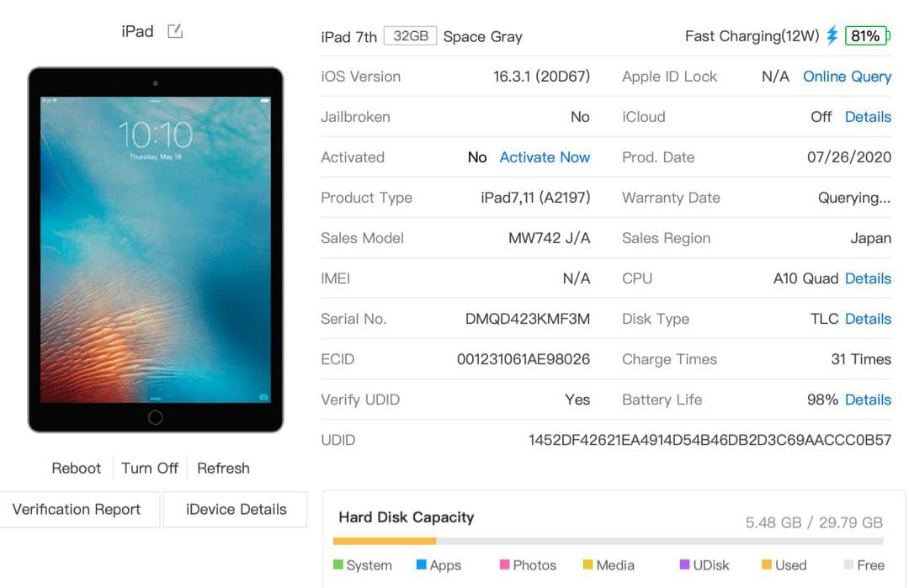
Task: Click the 5.48 GB / 29.79 GB capacity text
Action: tap(814, 522)
